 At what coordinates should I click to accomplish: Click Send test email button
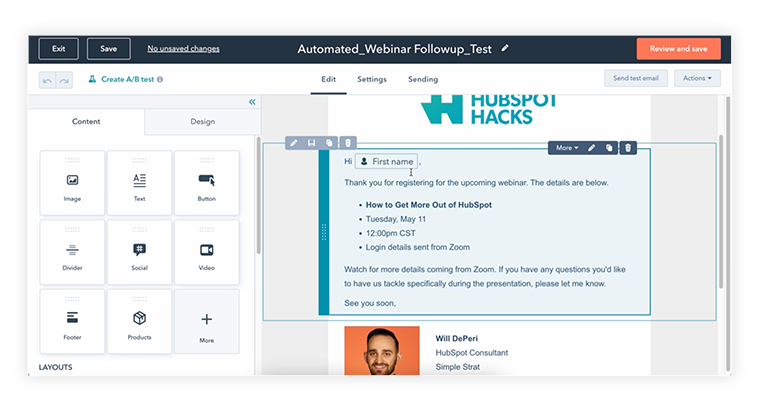click(x=636, y=78)
